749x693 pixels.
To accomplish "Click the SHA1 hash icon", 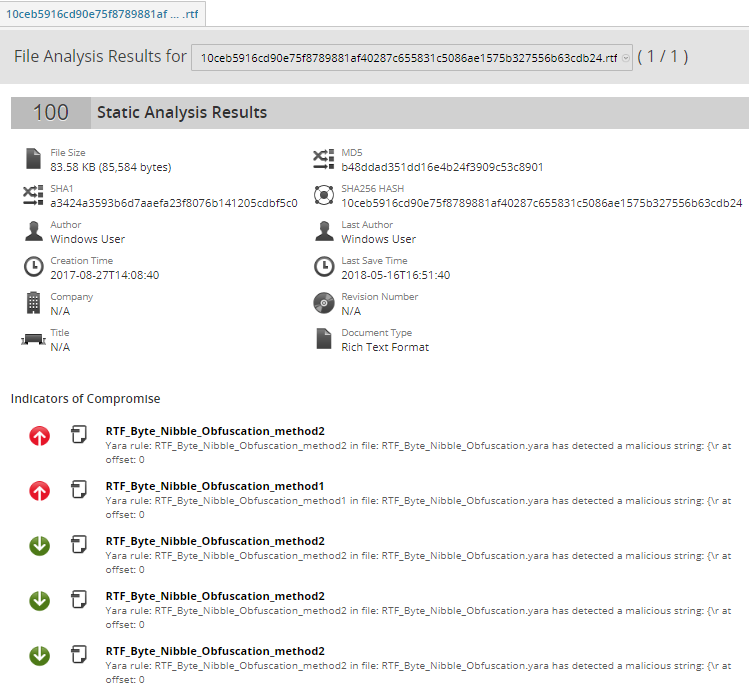I will click(x=33, y=195).
